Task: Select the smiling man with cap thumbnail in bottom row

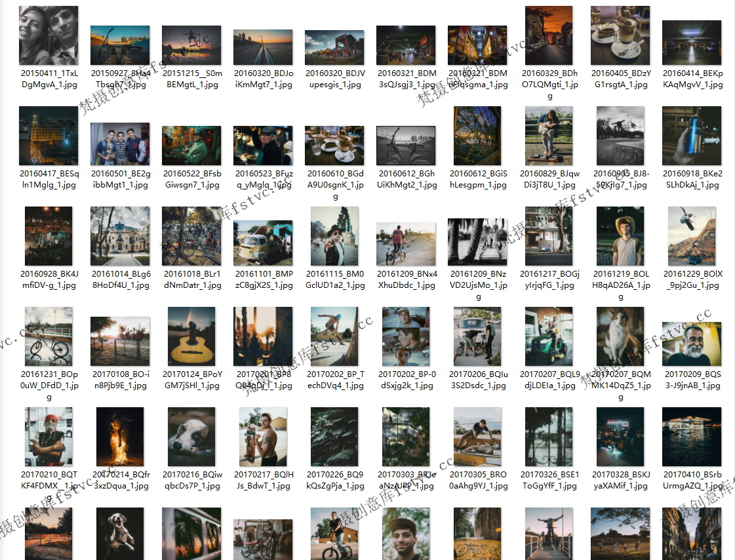Action: point(406,534)
